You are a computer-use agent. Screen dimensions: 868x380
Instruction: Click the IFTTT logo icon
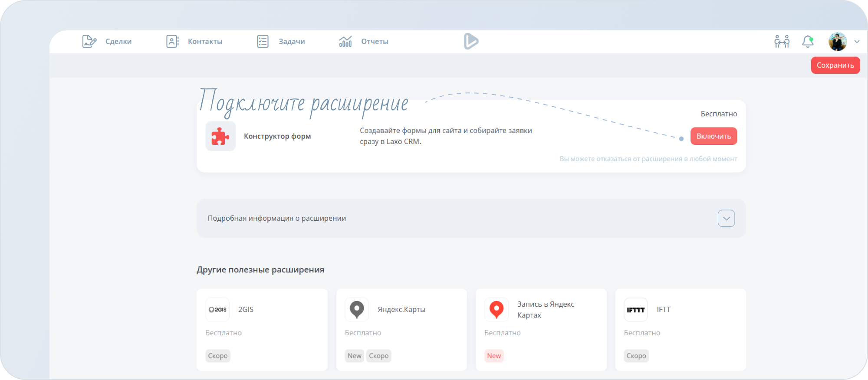[x=635, y=310]
